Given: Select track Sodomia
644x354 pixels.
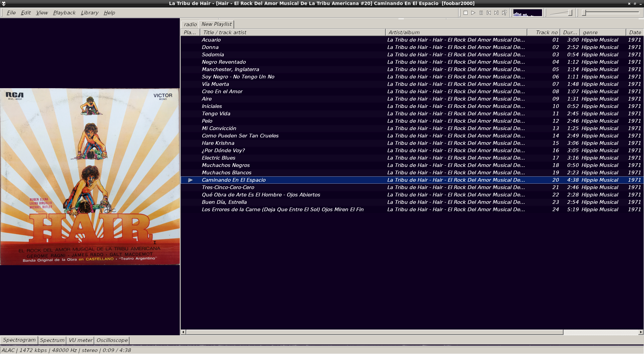Looking at the screenshot, I should pyautogui.click(x=412, y=55).
